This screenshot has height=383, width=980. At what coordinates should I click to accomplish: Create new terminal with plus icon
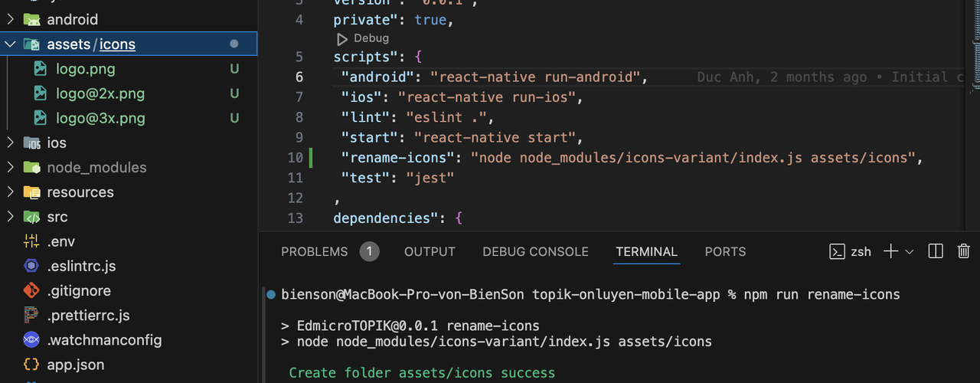(x=890, y=251)
